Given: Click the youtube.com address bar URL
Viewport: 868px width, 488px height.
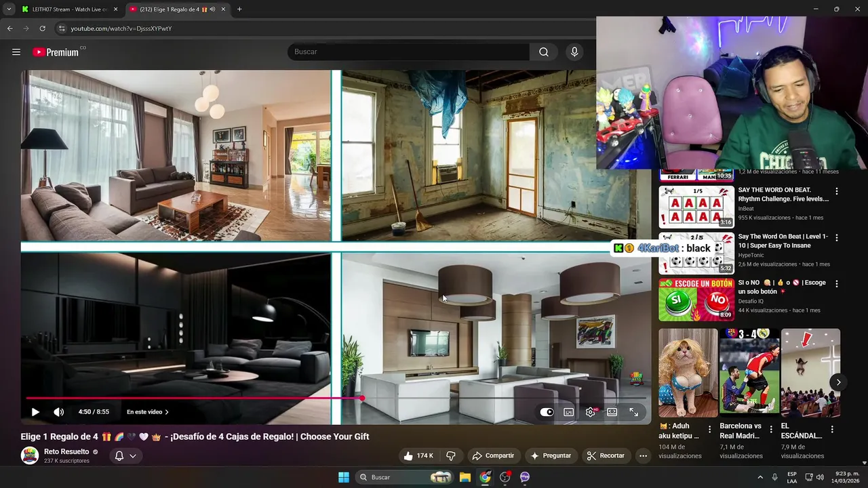Looking at the screenshot, I should tap(121, 28).
